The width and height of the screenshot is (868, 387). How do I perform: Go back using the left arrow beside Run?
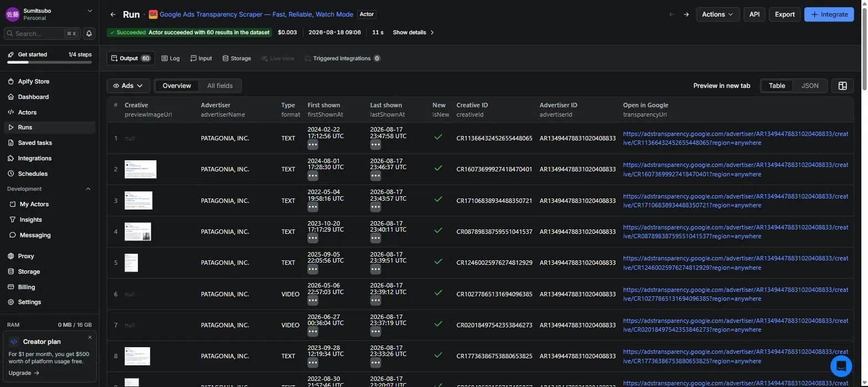coord(113,14)
